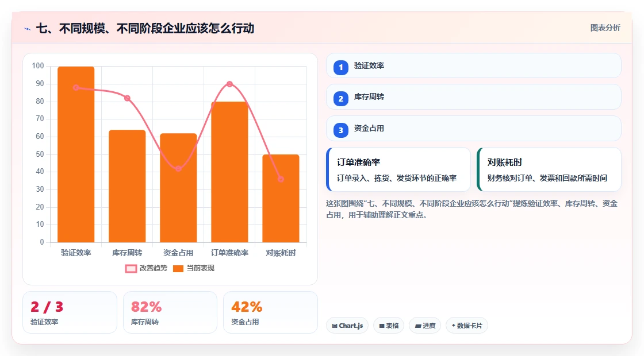Select the 资金占用 list item
This screenshot has width=644, height=356.
(474, 129)
